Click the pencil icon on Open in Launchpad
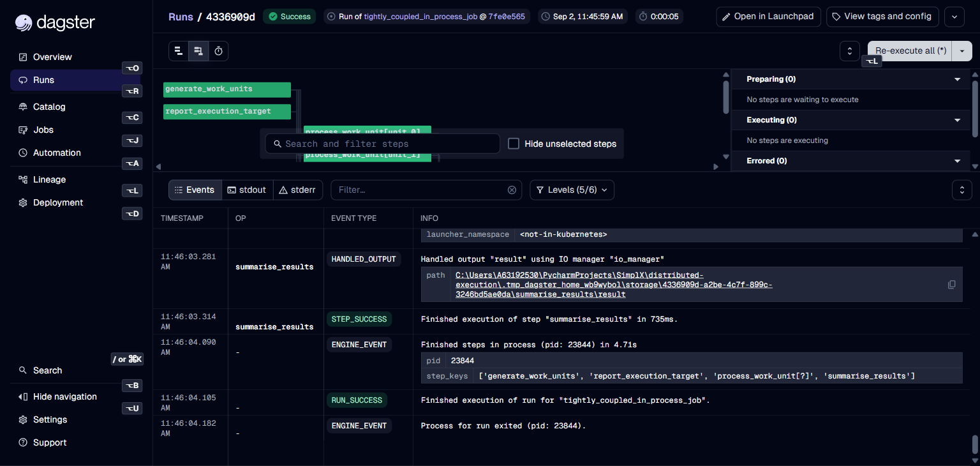This screenshot has height=466, width=980. (726, 17)
